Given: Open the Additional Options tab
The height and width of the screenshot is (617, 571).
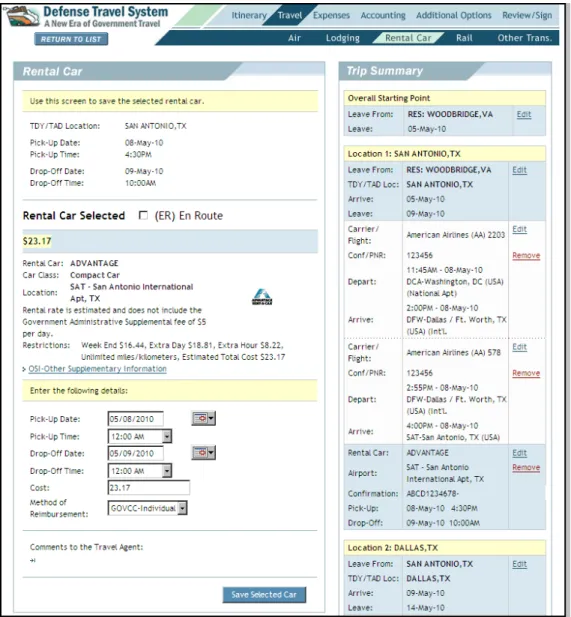Looking at the screenshot, I should click(454, 15).
